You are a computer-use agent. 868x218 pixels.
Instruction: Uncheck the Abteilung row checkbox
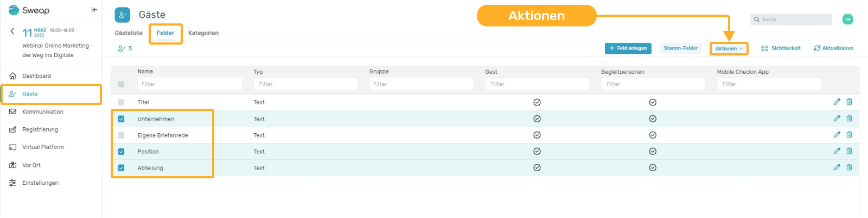pyautogui.click(x=121, y=168)
